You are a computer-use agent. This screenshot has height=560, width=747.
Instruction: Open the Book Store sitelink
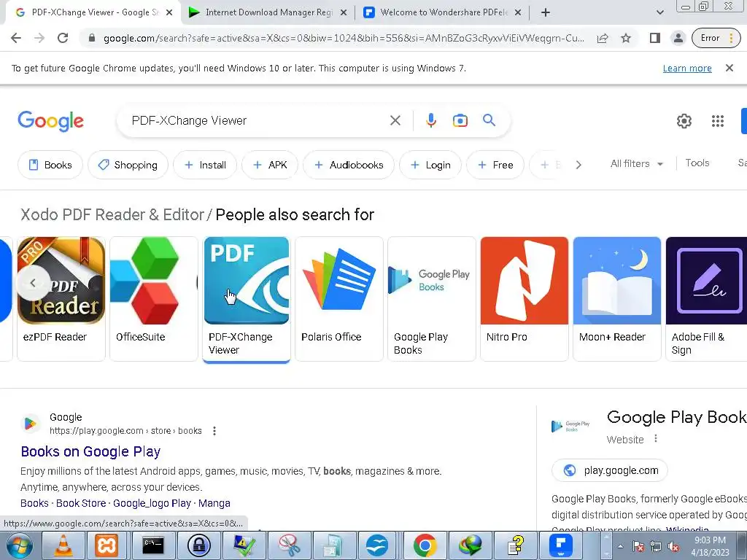pyautogui.click(x=81, y=503)
